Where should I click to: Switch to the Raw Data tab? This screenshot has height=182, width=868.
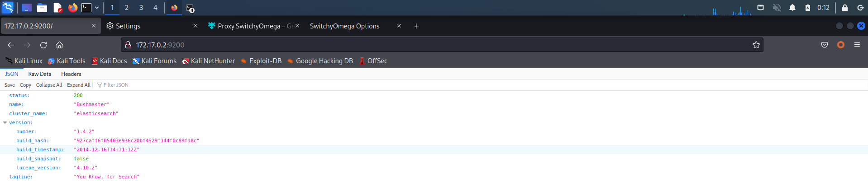(x=40, y=74)
